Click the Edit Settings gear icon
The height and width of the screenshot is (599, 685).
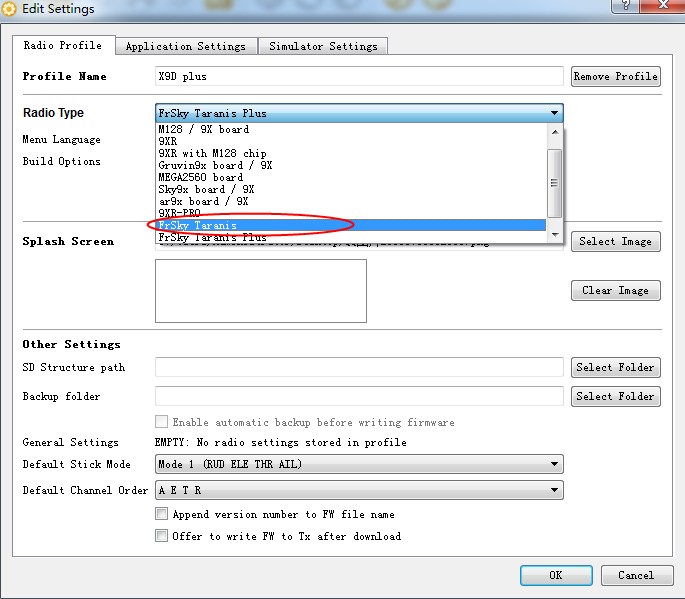click(9, 9)
